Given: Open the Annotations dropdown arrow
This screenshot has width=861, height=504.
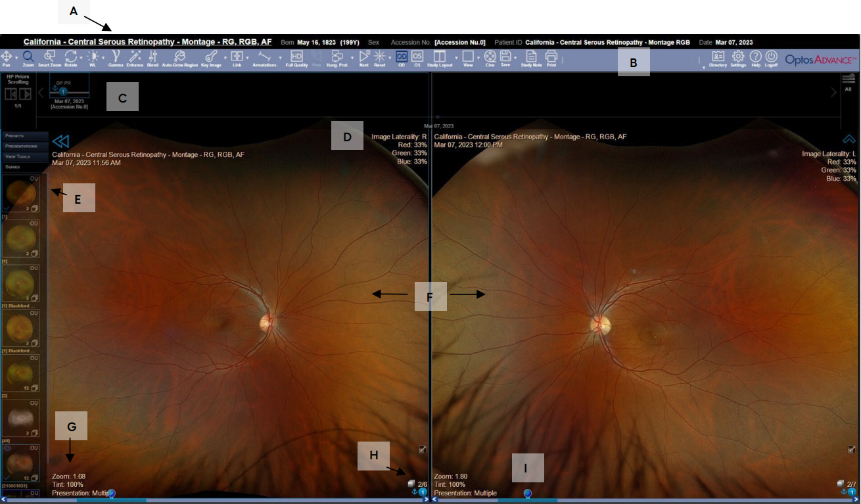Looking at the screenshot, I should 281,58.
